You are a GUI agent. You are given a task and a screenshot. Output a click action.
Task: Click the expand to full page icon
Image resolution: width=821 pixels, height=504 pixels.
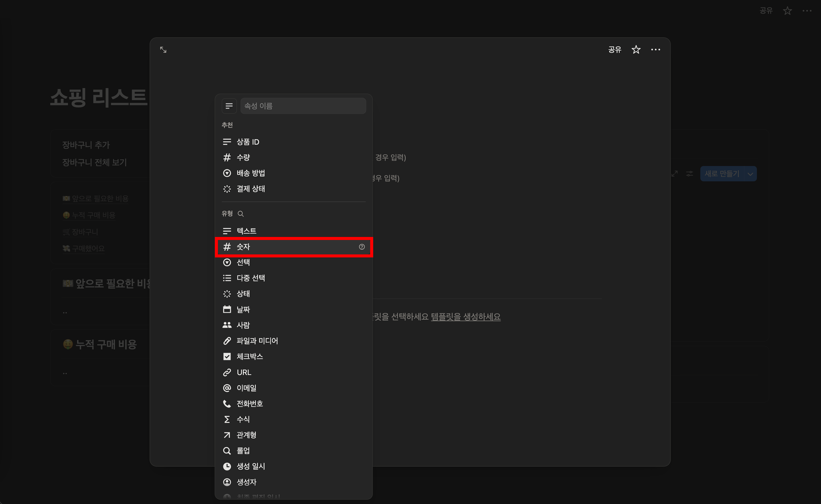(163, 50)
